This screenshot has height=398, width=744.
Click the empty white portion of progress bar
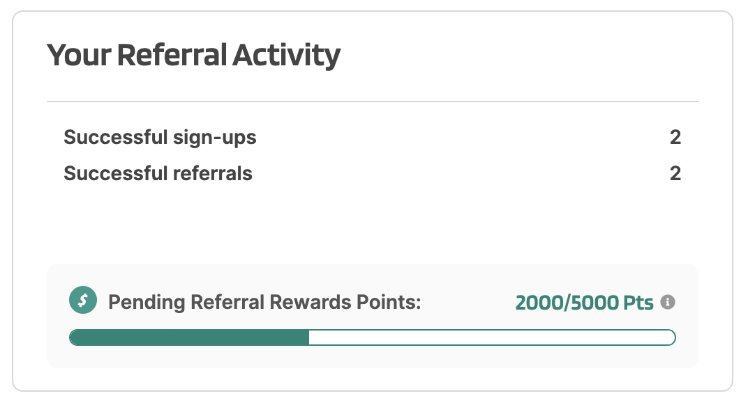[x=492, y=337]
